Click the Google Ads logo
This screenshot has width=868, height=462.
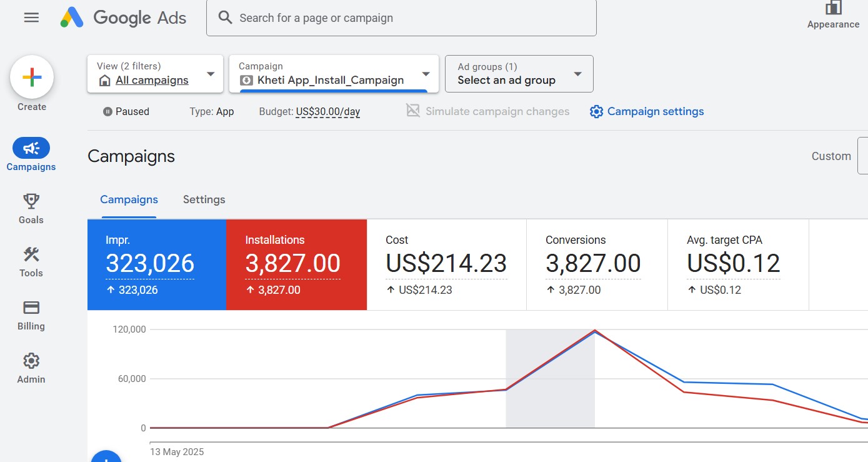point(124,18)
